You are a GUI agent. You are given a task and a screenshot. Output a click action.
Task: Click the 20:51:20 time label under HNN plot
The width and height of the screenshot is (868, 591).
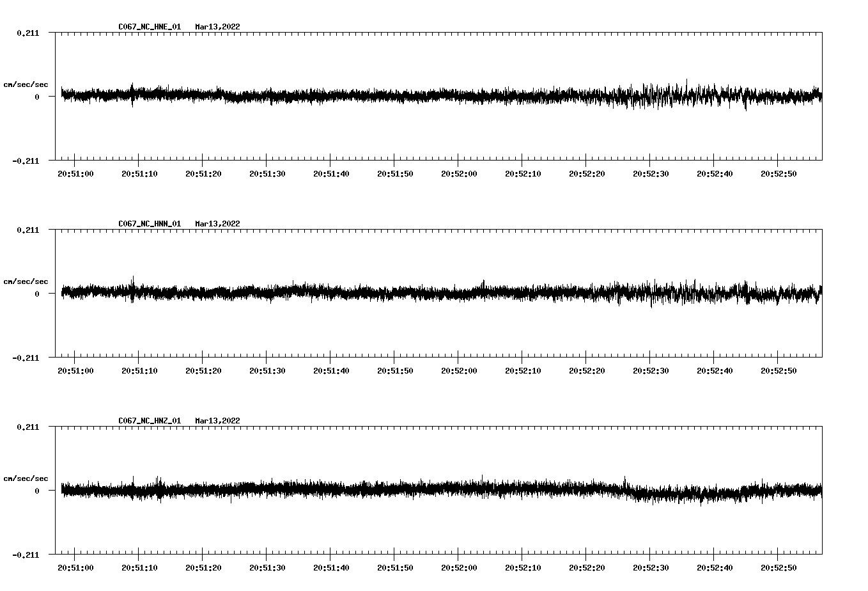pyautogui.click(x=203, y=371)
